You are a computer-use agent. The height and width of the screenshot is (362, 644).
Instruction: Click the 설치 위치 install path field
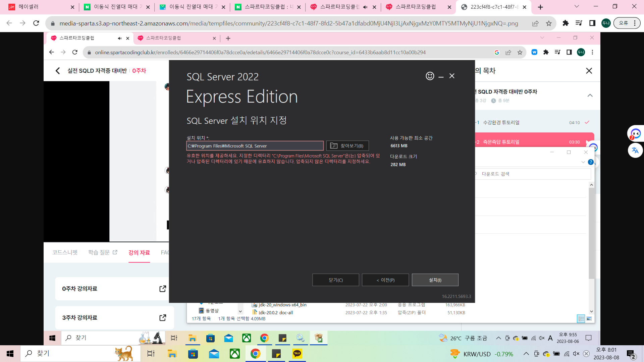click(x=255, y=146)
